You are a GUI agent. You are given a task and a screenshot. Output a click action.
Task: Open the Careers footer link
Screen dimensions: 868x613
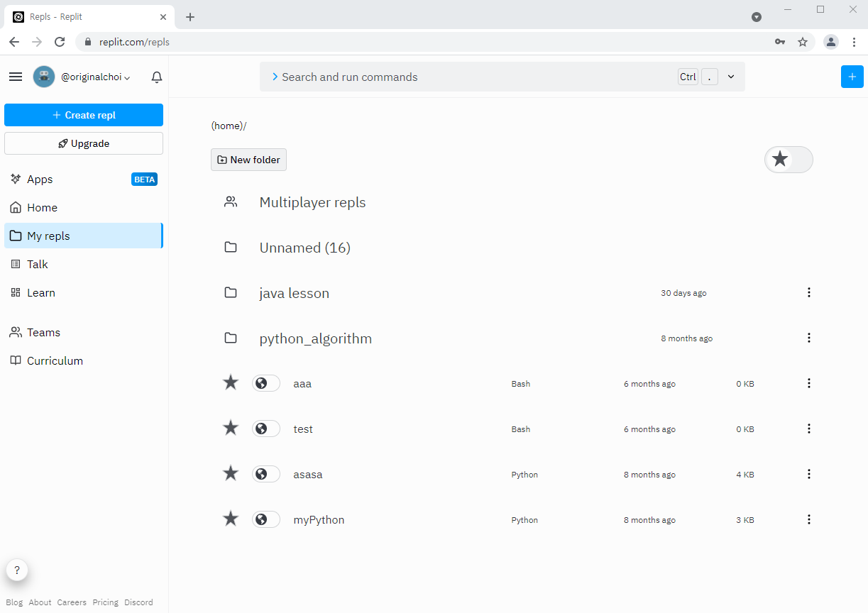point(72,602)
